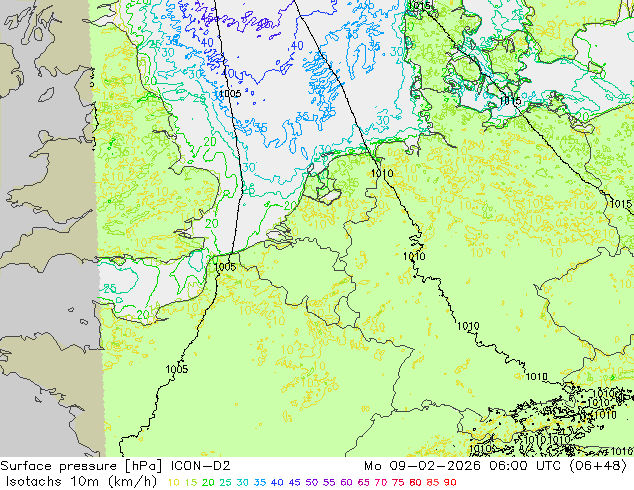Select blue 40 value in bottom legend
Image resolution: width=634 pixels, height=490 pixels.
(x=277, y=482)
